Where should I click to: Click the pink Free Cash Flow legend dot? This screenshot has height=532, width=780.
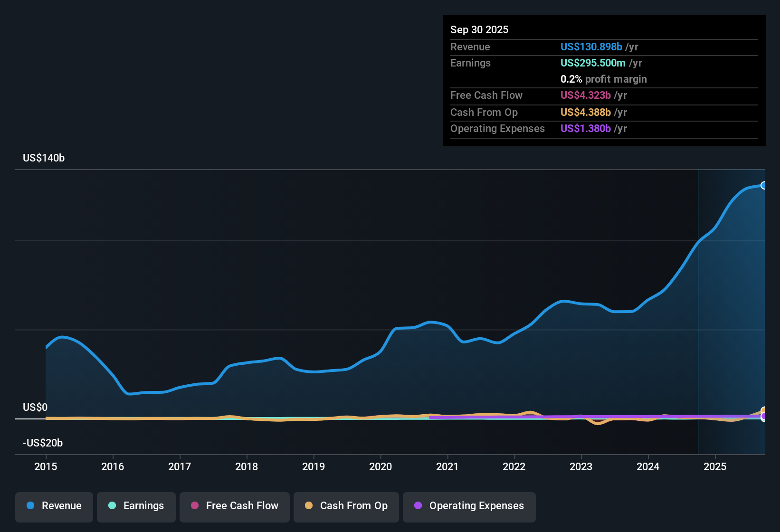pos(194,506)
